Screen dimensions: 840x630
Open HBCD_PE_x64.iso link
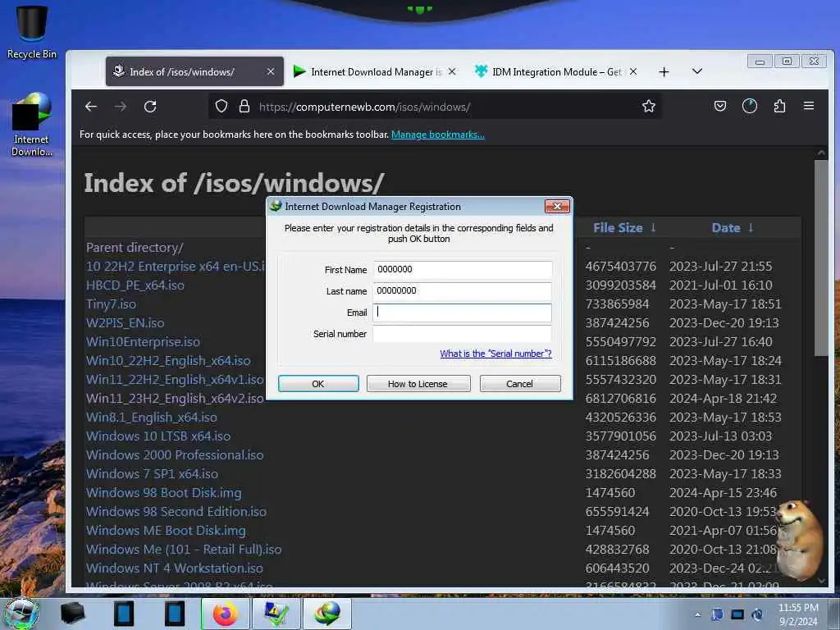click(135, 285)
